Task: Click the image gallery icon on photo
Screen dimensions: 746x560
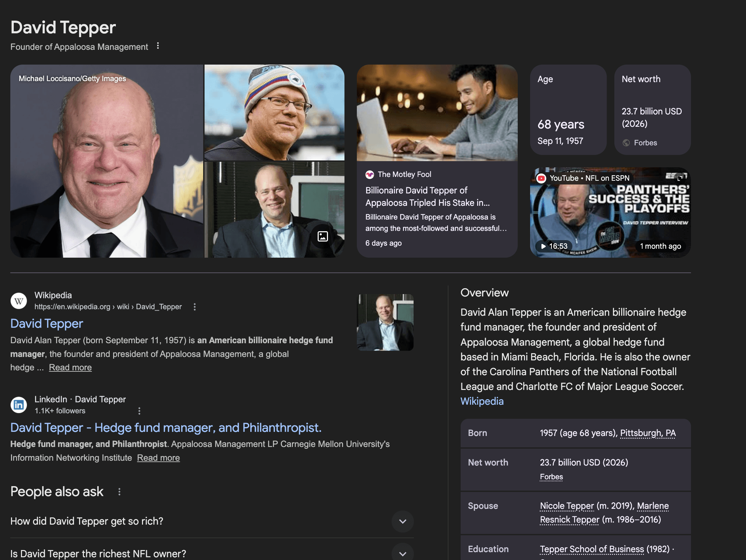Action: point(322,236)
